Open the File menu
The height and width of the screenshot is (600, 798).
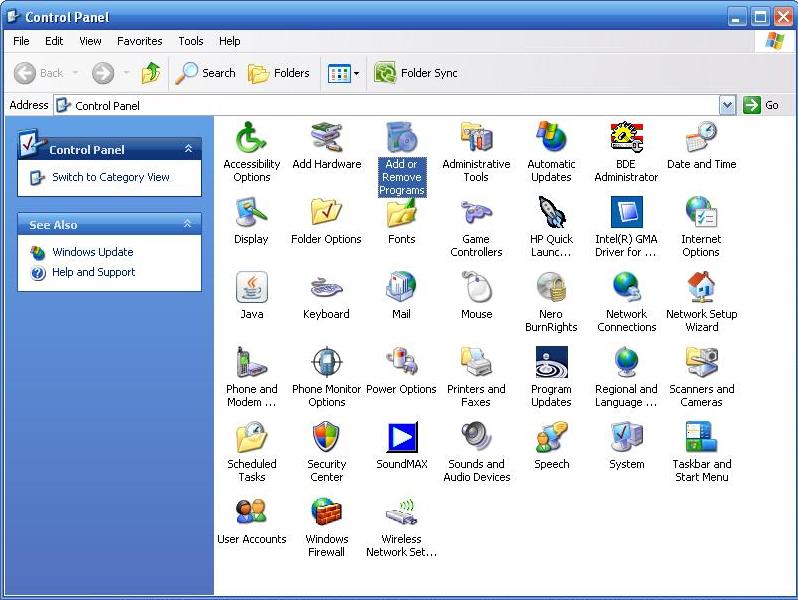(21, 41)
